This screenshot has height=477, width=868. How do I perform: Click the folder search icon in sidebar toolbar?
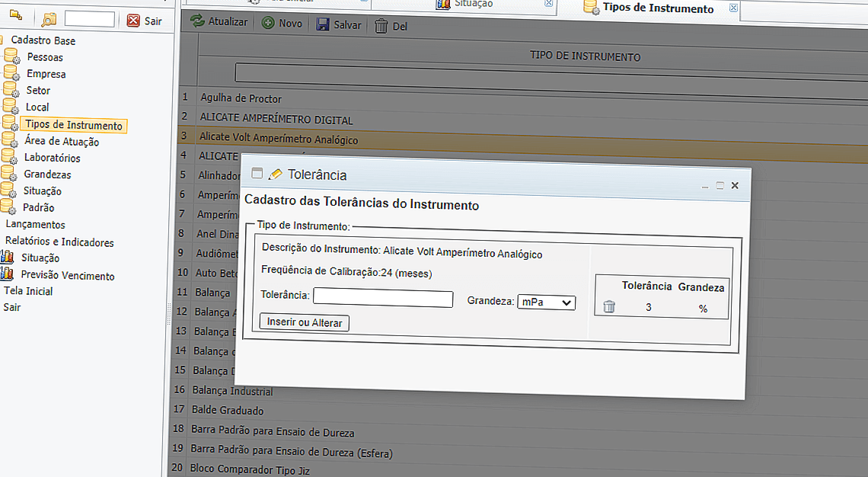point(49,21)
